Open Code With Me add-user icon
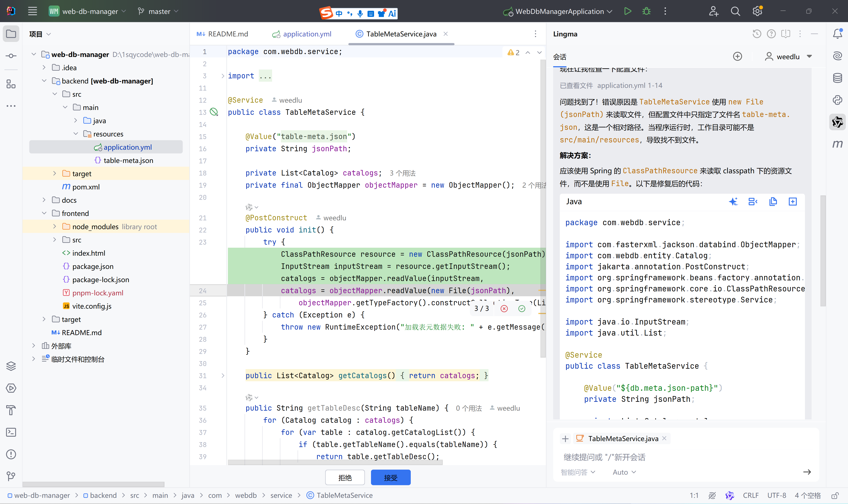The width and height of the screenshot is (848, 504). pos(714,11)
